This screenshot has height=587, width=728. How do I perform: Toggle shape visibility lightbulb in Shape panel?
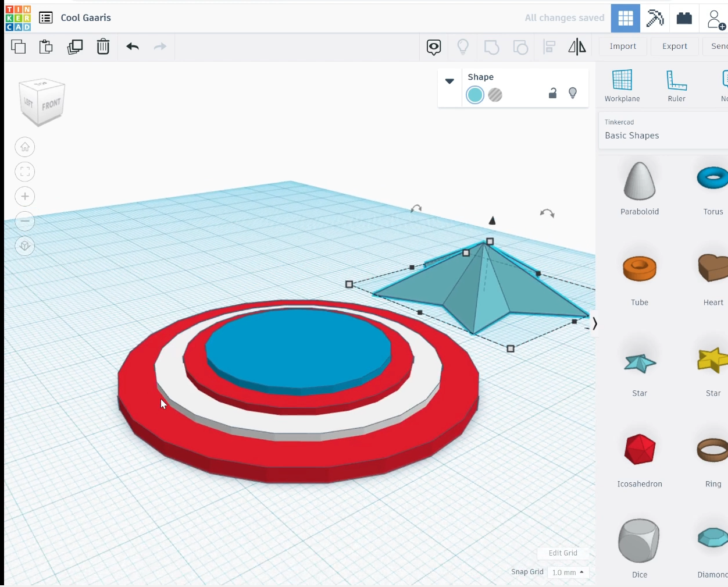[573, 93]
